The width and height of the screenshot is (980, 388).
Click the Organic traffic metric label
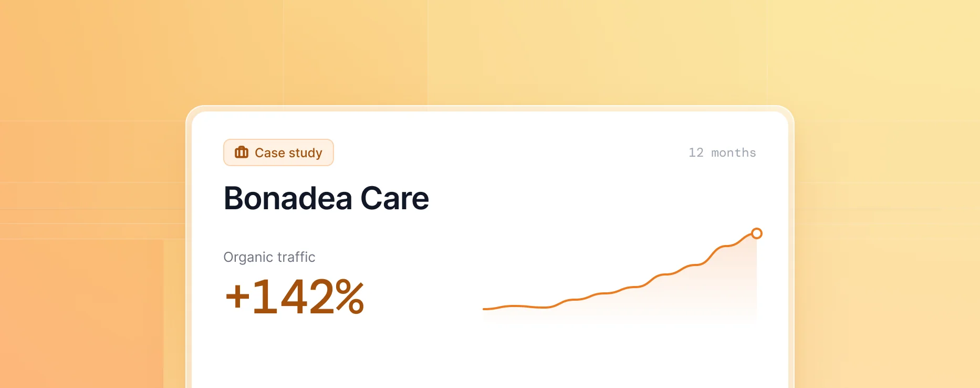coord(269,257)
